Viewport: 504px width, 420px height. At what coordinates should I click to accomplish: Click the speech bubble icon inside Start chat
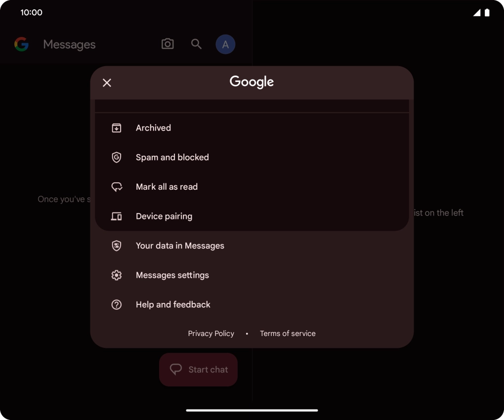tap(176, 369)
